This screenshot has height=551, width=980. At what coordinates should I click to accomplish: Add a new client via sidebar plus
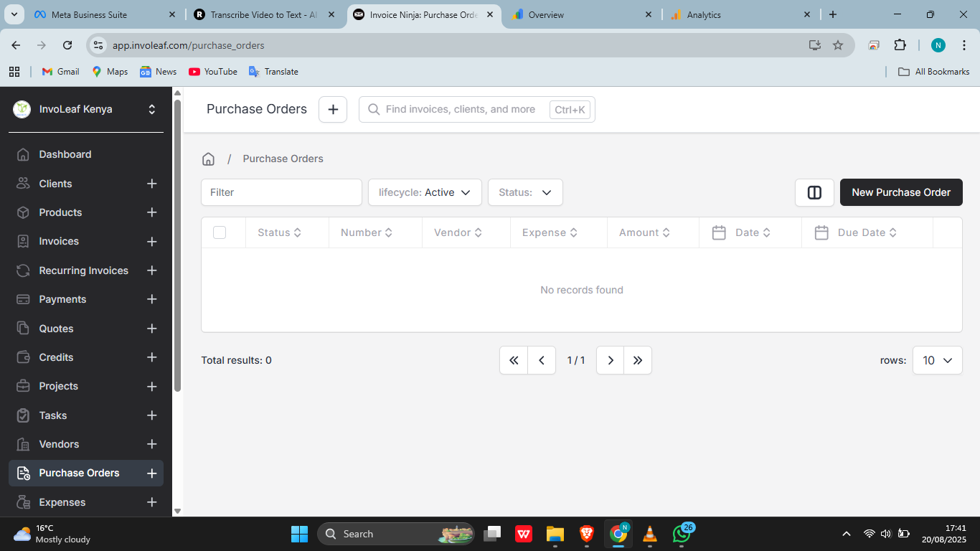(x=152, y=184)
